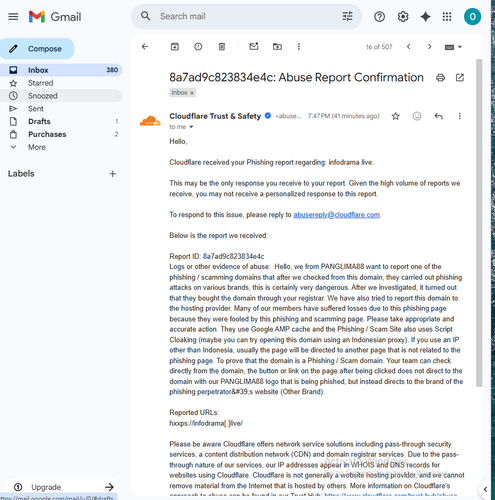
Task: Open the Snoozed folder
Action: (x=61, y=96)
